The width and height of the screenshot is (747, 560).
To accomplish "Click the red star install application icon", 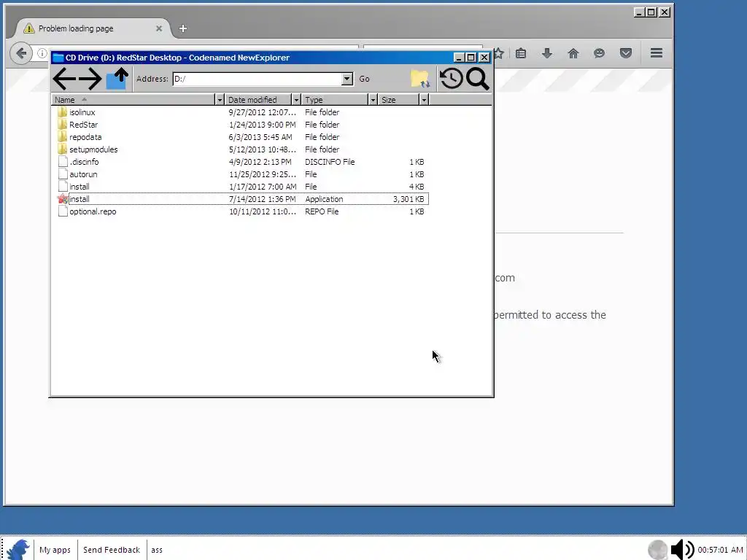I will [x=63, y=199].
